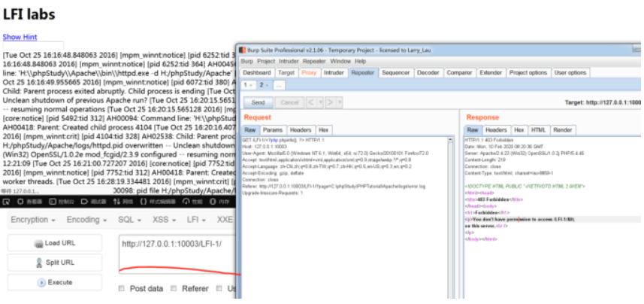Add new Repeater tab with ... tab
644x304 pixels.
point(279,85)
